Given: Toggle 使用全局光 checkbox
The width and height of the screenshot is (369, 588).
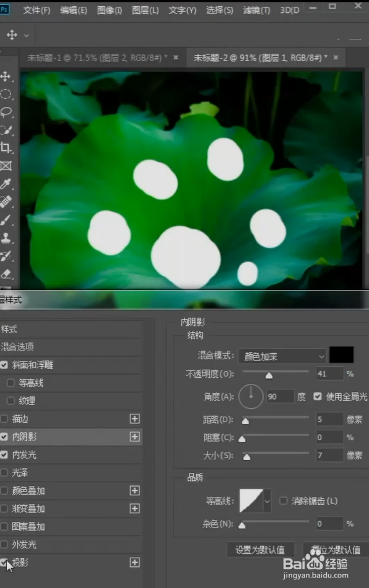Looking at the screenshot, I should click(318, 396).
